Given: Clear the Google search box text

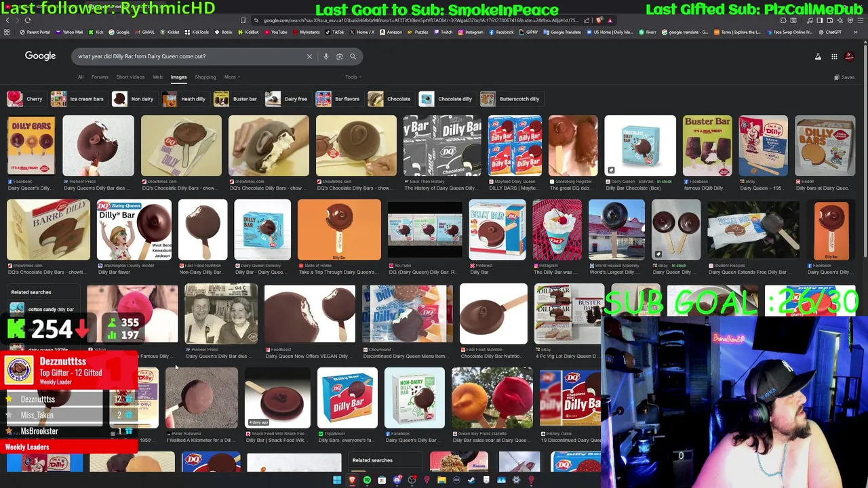Looking at the screenshot, I should click(x=309, y=56).
